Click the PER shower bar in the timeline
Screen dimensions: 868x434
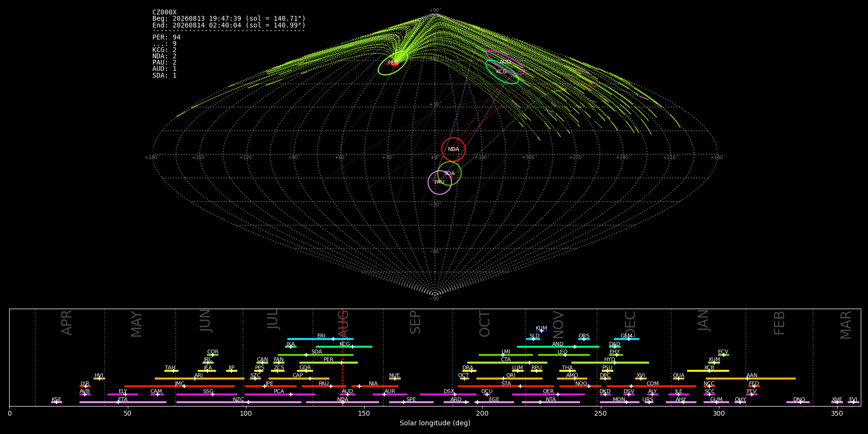328,363
